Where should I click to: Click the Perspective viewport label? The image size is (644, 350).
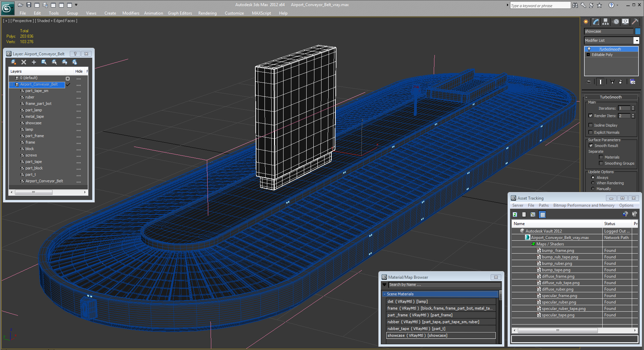[x=23, y=21]
